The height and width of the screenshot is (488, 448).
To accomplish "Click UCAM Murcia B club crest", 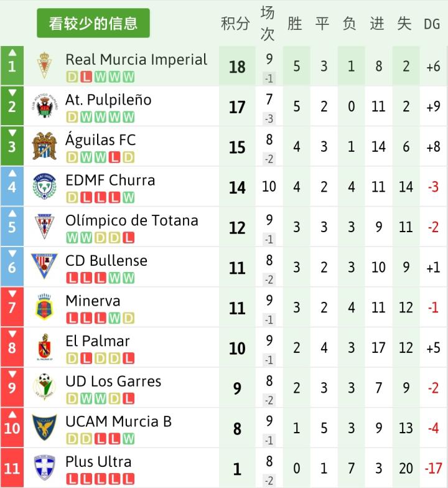I will 44,428.
